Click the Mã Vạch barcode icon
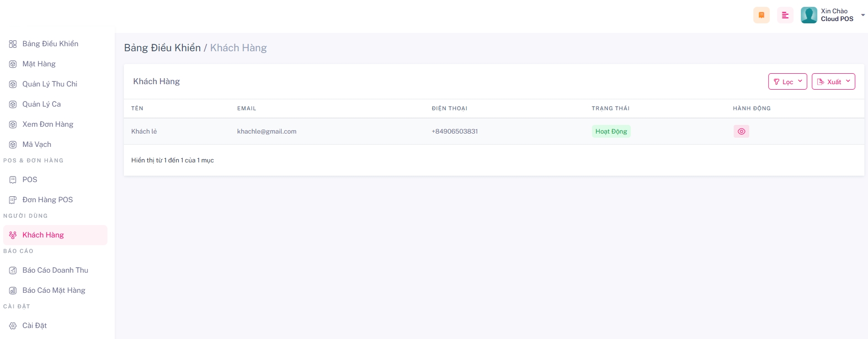This screenshot has height=339, width=868. pyautogui.click(x=13, y=145)
